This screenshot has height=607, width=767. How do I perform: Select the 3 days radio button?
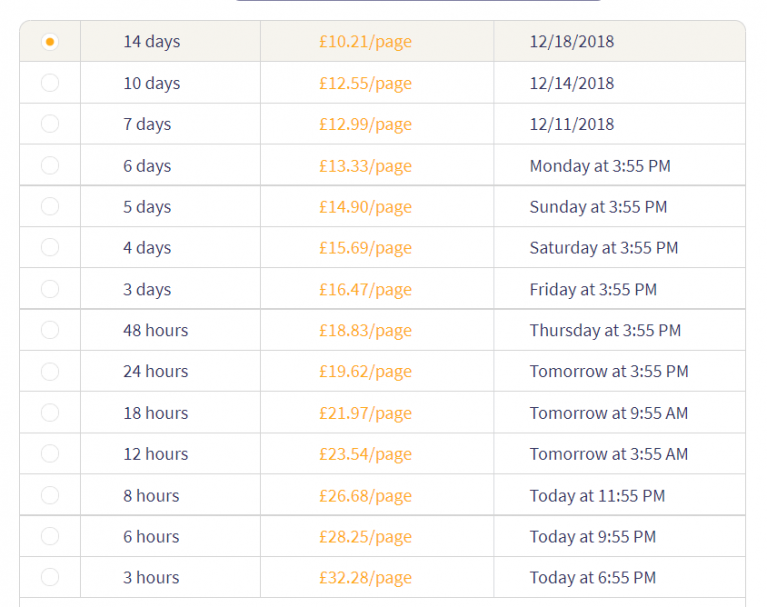pos(50,290)
